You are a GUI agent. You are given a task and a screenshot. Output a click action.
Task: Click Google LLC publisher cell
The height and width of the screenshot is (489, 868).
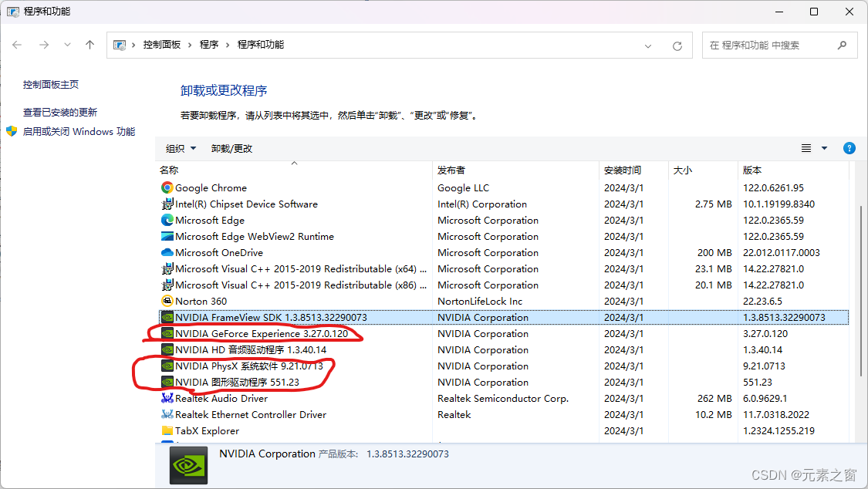pos(464,187)
